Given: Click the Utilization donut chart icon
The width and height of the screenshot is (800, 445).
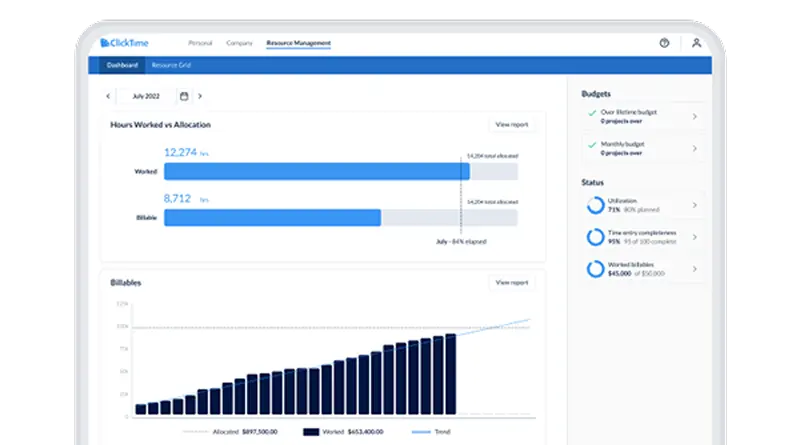Looking at the screenshot, I should (x=593, y=205).
